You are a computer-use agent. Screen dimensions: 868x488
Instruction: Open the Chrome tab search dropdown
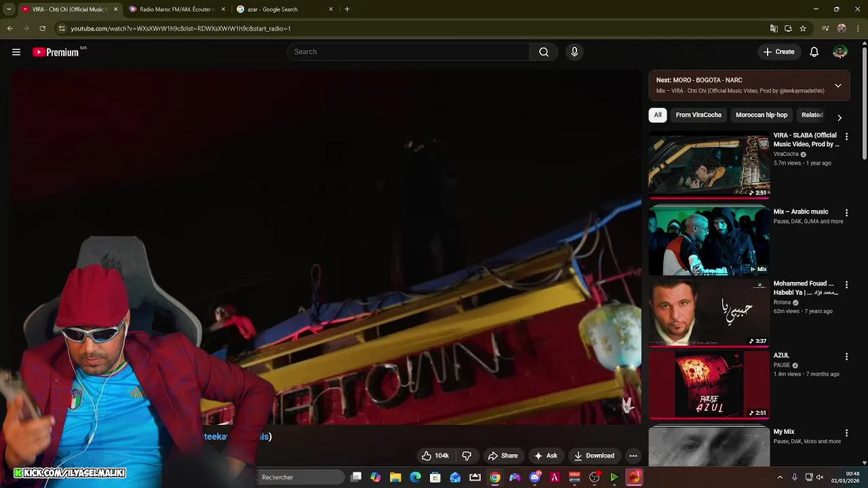[x=9, y=9]
